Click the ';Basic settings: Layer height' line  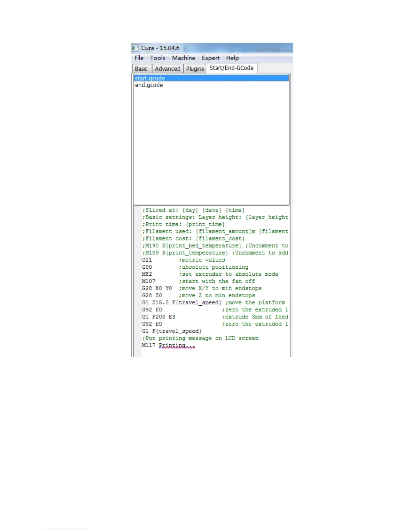(x=215, y=217)
